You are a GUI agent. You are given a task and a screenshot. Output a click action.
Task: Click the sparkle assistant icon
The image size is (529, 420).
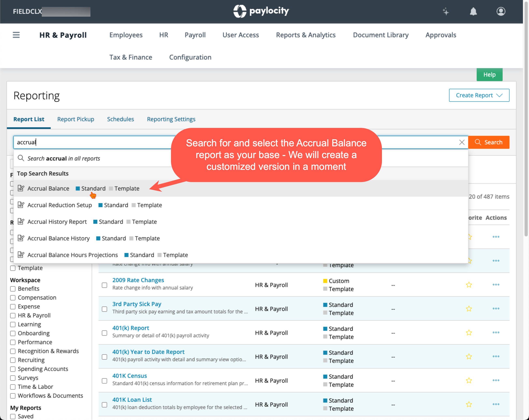(446, 11)
